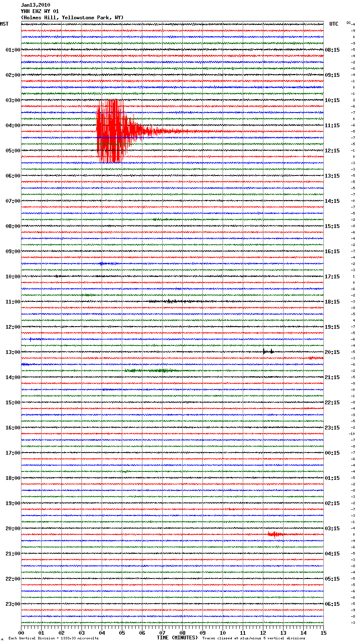Click minute tick label 08 on bottom axis
Viewport: 357px width, 644px height.
point(183,633)
